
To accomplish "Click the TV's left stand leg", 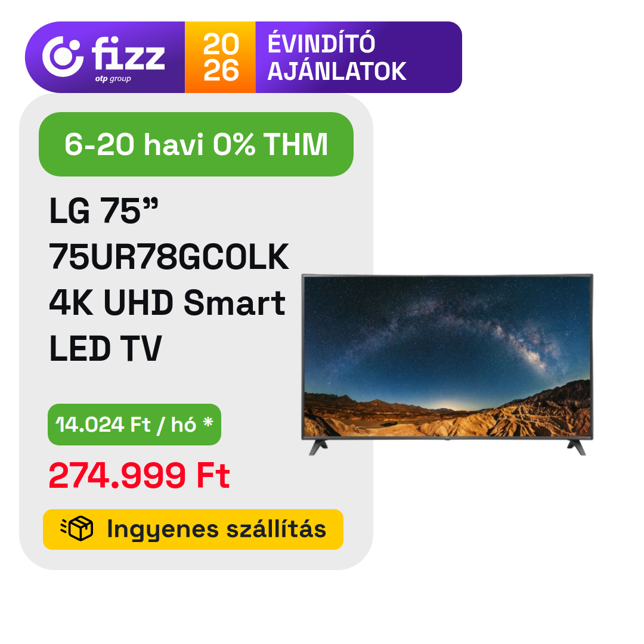I will tap(318, 447).
